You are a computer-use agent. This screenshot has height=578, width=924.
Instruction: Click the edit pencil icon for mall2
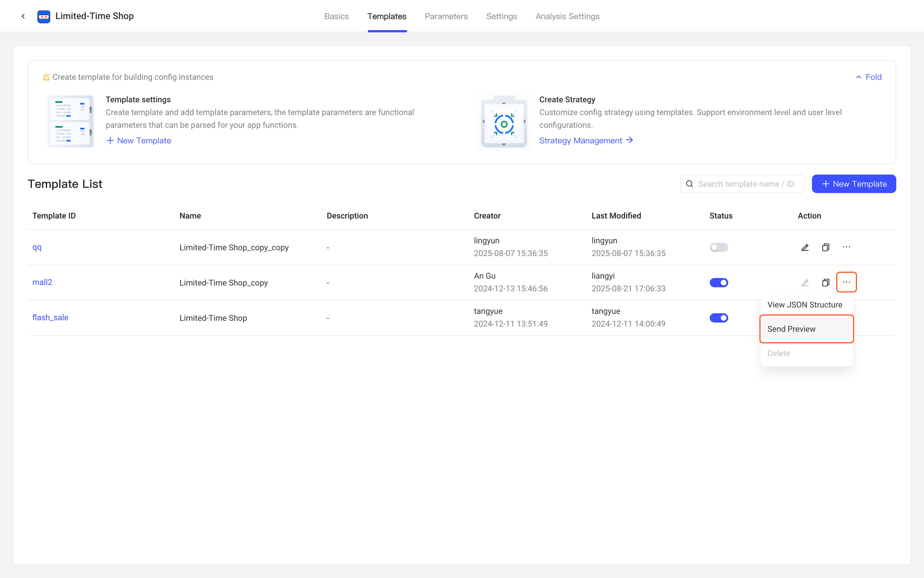805,283
